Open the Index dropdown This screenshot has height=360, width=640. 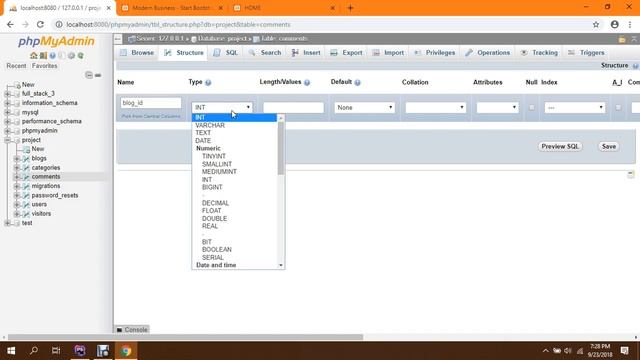pos(575,107)
